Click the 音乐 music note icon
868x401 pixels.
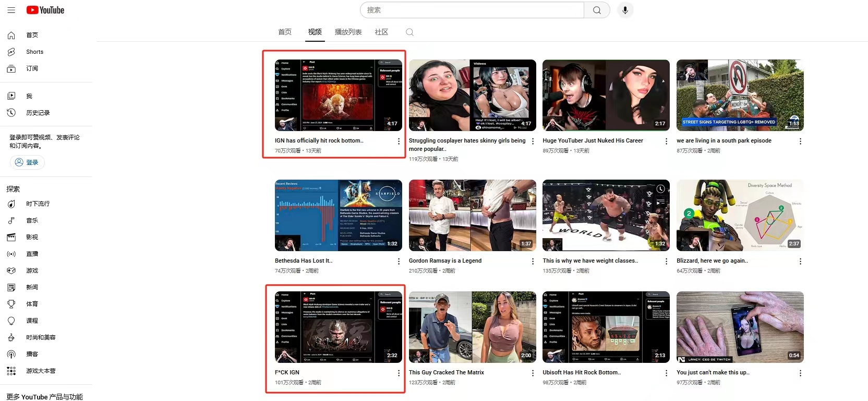11,220
